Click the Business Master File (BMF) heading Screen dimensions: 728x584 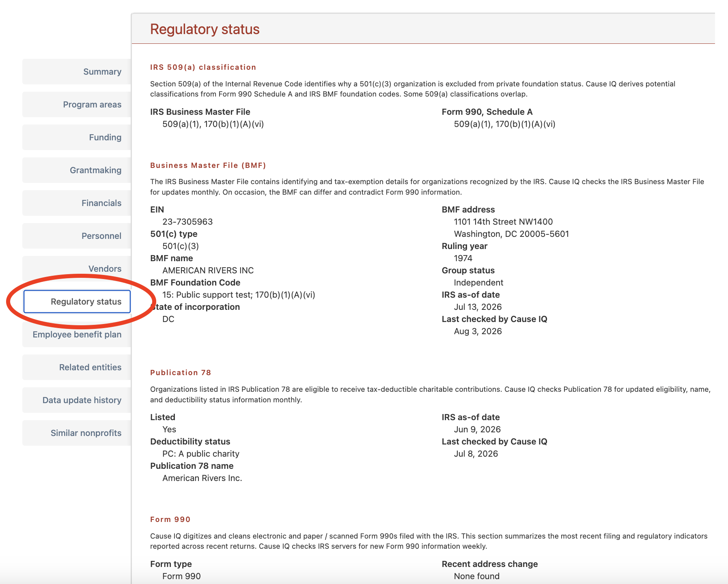(208, 165)
